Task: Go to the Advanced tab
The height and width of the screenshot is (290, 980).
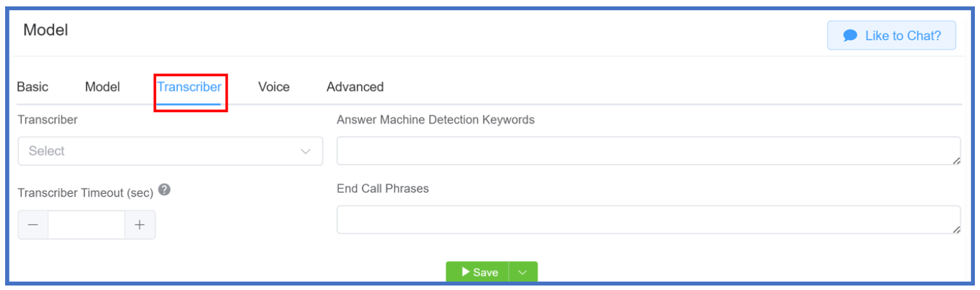Action: click(355, 86)
